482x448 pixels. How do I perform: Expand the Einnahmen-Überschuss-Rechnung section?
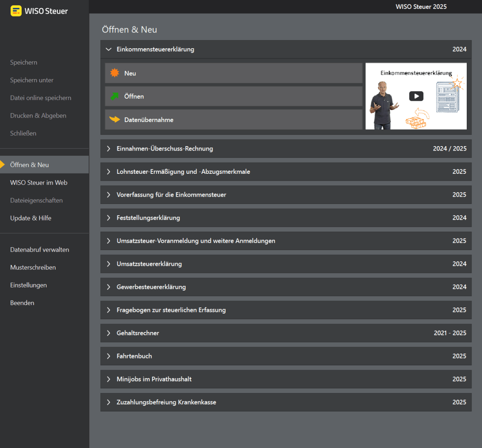pos(108,149)
